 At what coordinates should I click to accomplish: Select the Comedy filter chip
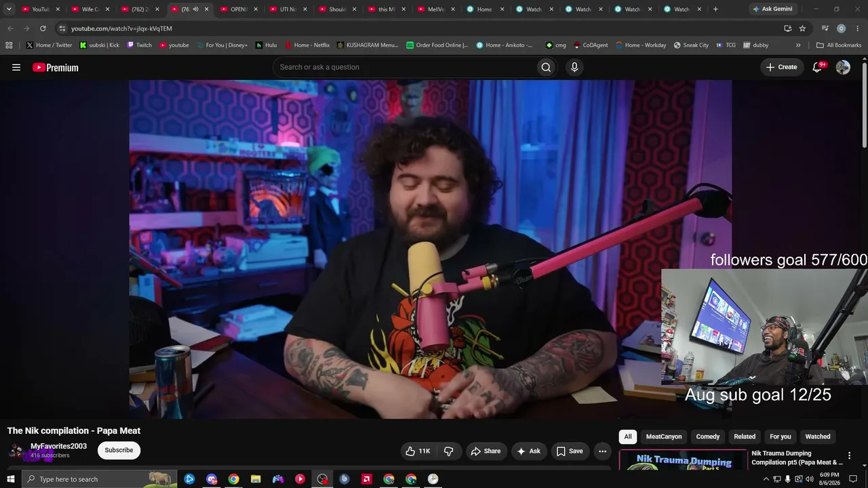point(708,436)
